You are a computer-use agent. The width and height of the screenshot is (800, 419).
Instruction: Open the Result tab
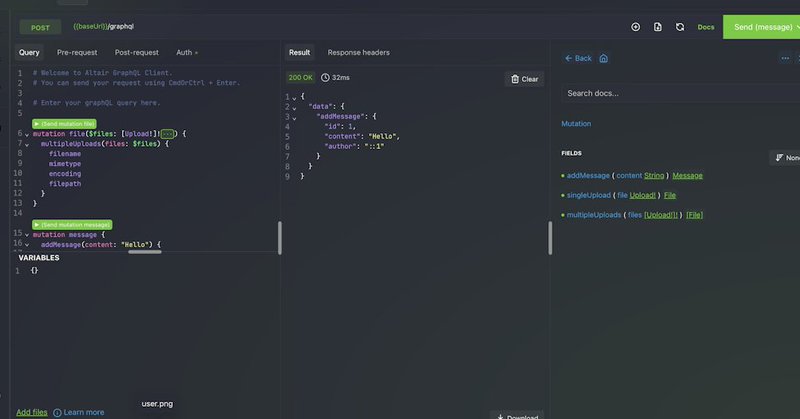tap(299, 53)
